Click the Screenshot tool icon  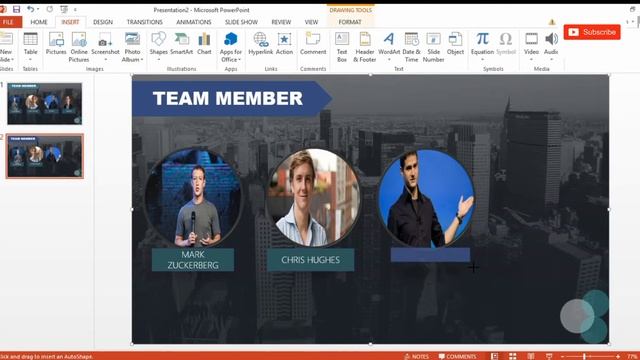[105, 39]
